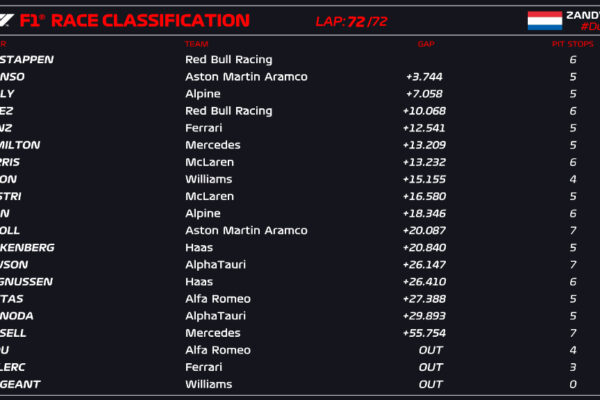Click Ferrari team name at +12.541

pyautogui.click(x=204, y=128)
